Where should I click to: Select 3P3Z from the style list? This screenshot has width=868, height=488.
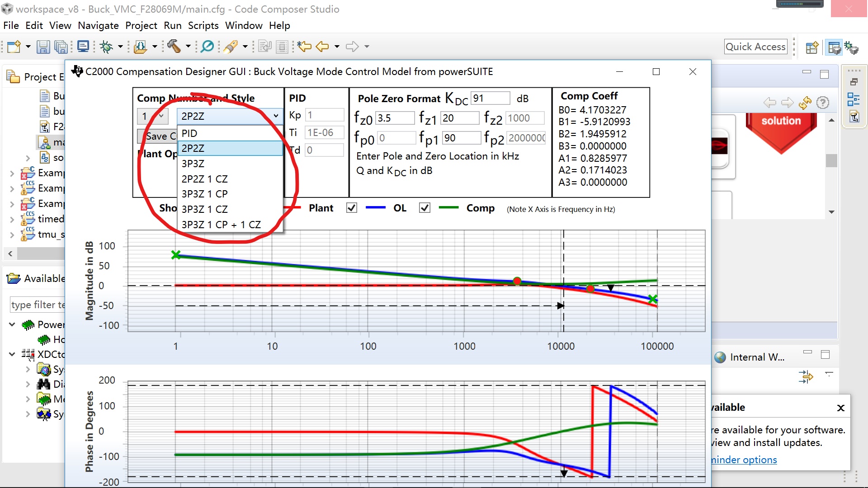(x=193, y=164)
